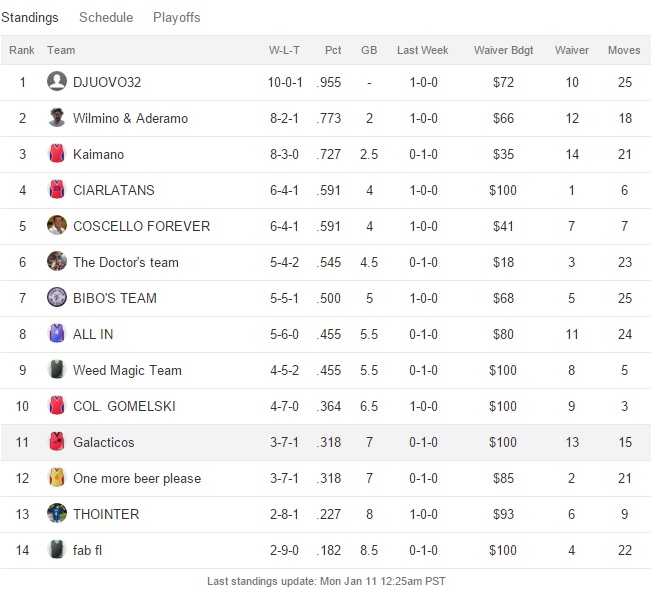
Task: Open the Schedule tab
Action: pyautogui.click(x=106, y=18)
